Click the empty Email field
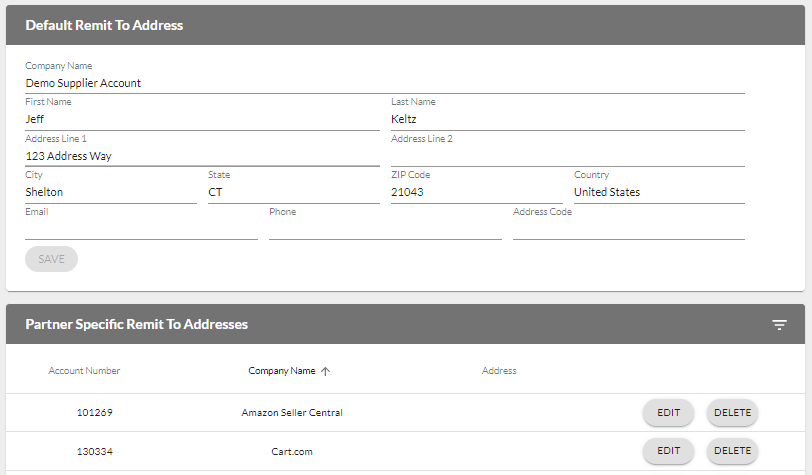This screenshot has height=475, width=812. coord(141,229)
